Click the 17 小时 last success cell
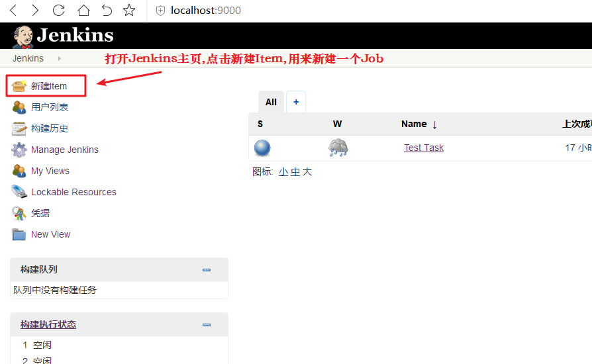This screenshot has height=364, width=592. tap(578, 148)
